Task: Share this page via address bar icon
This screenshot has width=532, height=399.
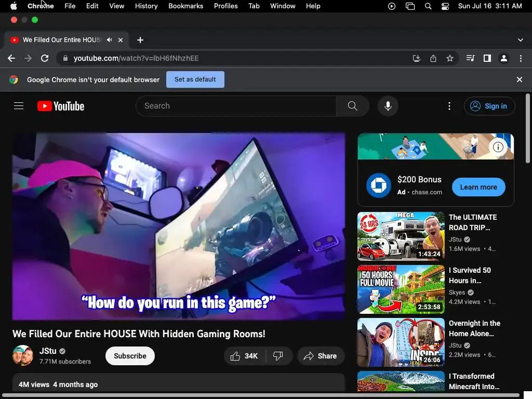Action: [x=433, y=58]
